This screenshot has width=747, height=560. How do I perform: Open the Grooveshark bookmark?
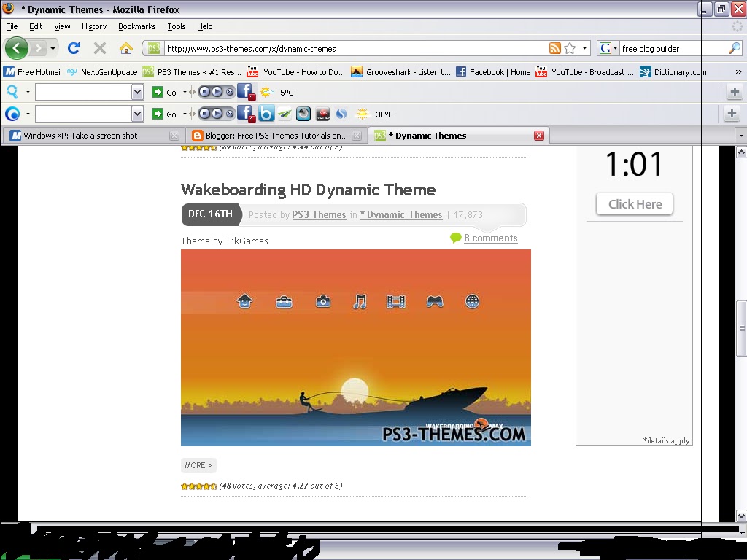coord(400,72)
